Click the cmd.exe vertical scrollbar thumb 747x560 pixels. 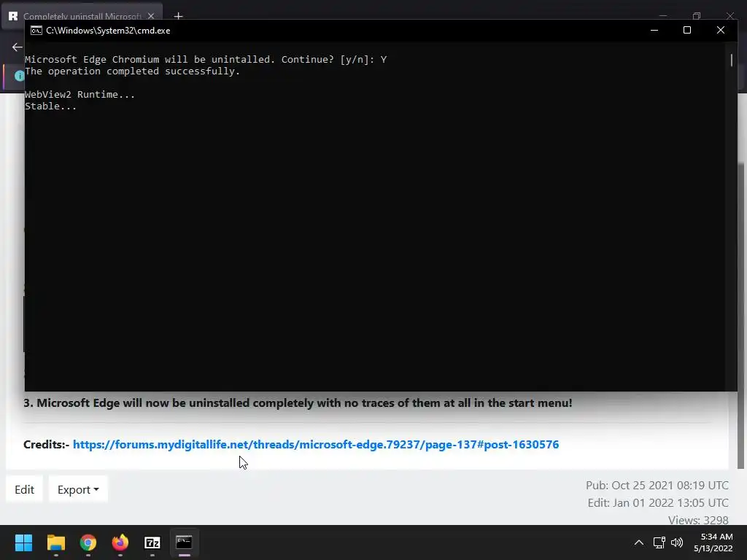(731, 60)
